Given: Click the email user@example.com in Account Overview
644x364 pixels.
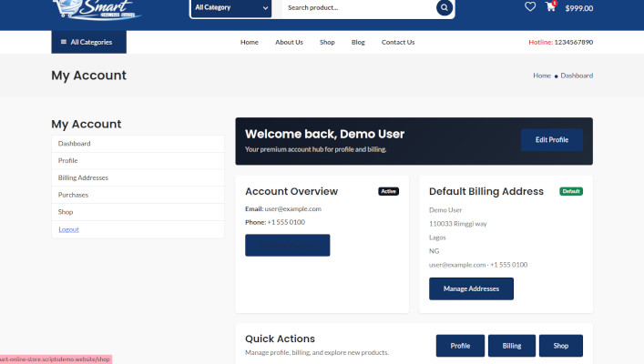Looking at the screenshot, I should (292, 209).
